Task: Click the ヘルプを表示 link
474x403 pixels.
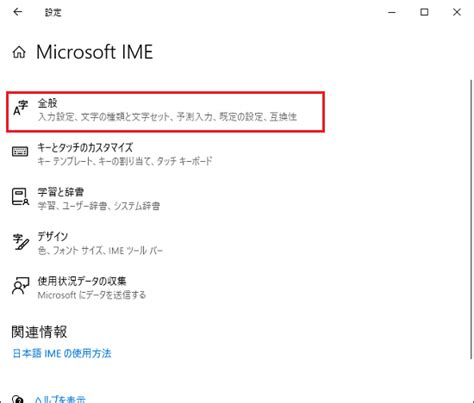Action: pos(60,399)
